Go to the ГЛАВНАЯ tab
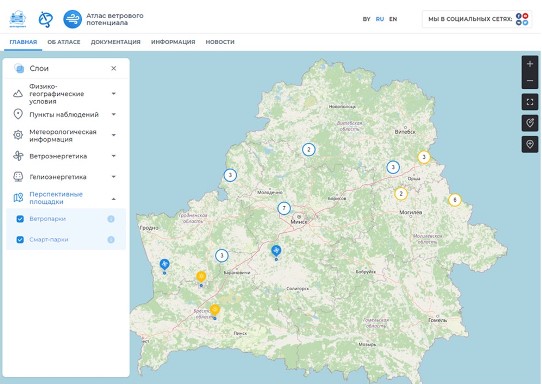 point(23,42)
